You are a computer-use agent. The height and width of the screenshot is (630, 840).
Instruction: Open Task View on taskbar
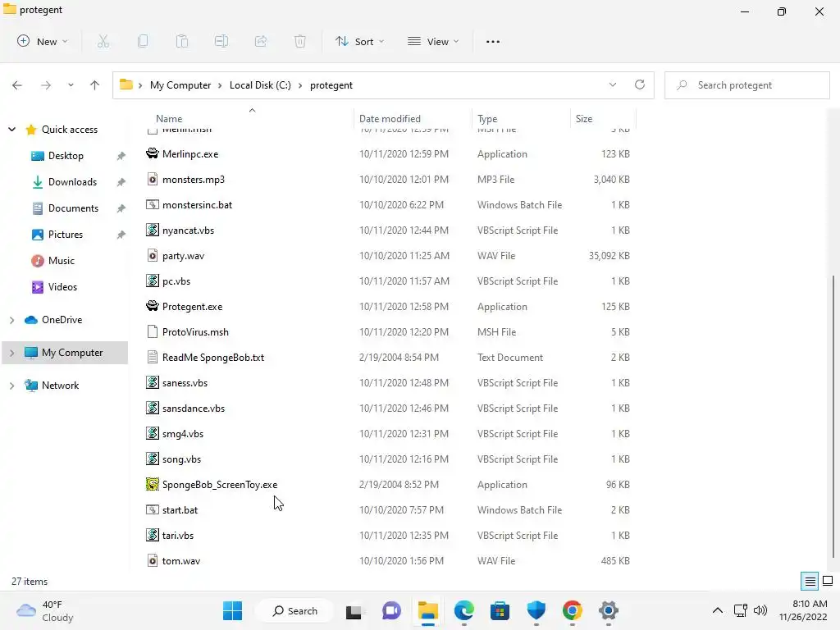click(354, 610)
